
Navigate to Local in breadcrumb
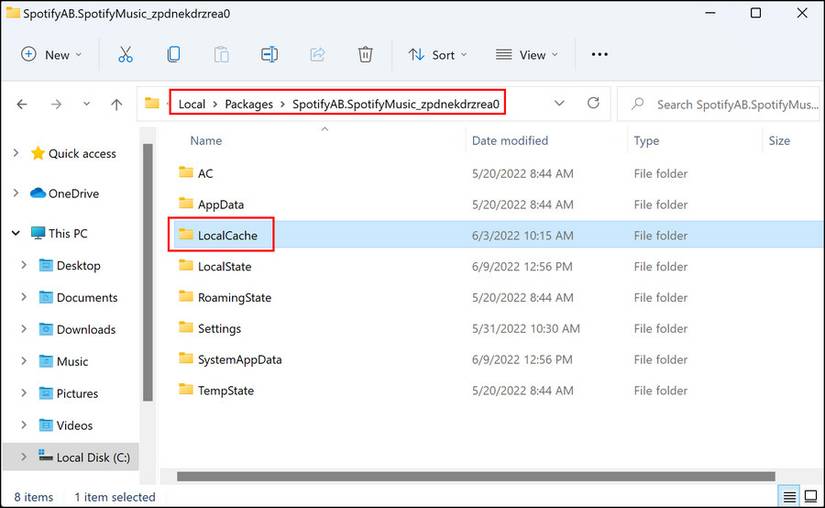(192, 104)
